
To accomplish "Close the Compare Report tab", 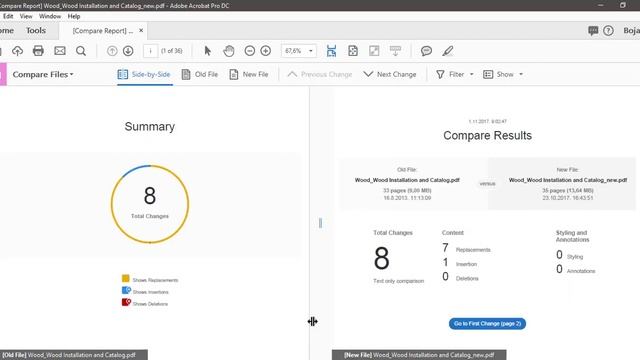I will pos(141,30).
